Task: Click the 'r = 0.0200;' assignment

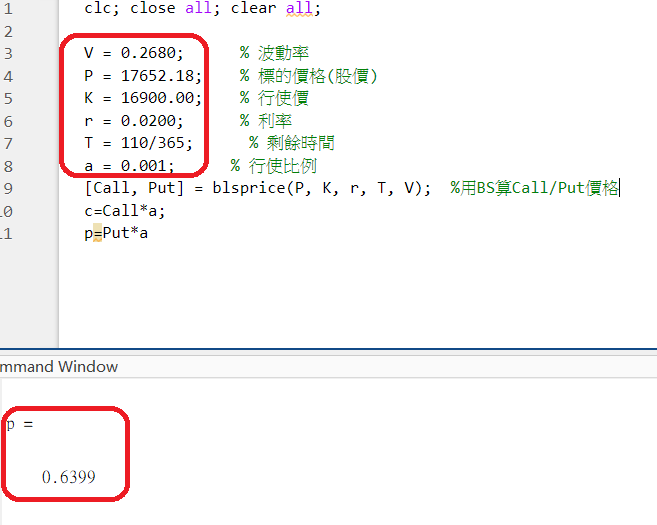Action: pos(134,120)
